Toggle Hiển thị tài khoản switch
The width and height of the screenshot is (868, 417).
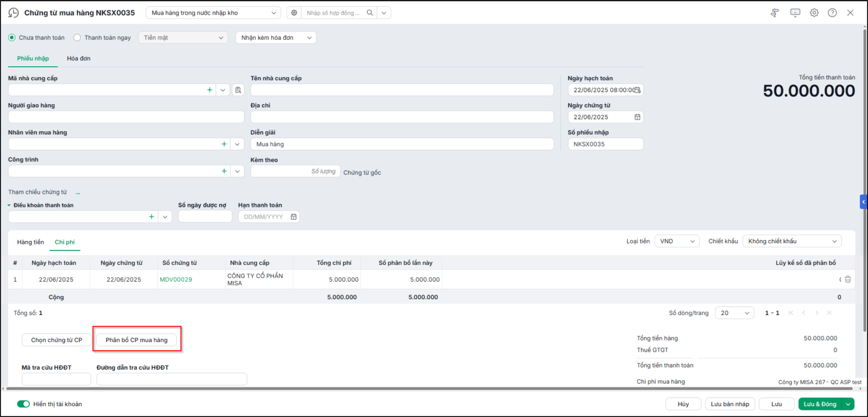pos(23,404)
